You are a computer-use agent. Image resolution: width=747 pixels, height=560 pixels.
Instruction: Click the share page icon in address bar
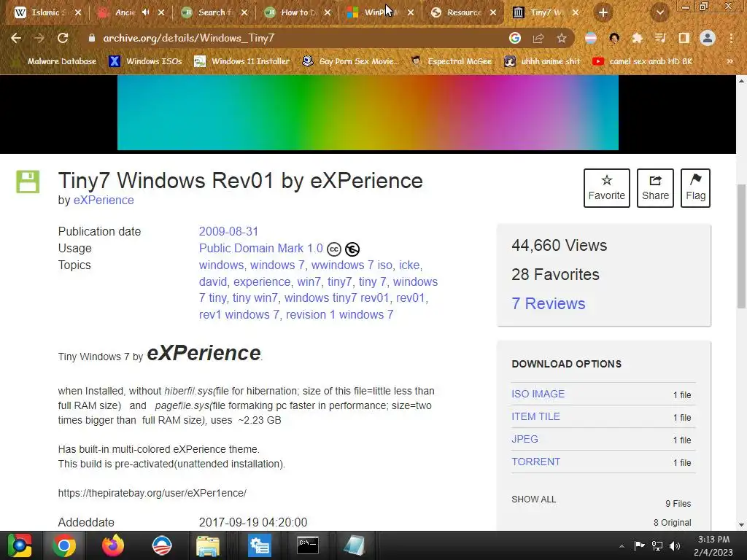click(x=538, y=38)
